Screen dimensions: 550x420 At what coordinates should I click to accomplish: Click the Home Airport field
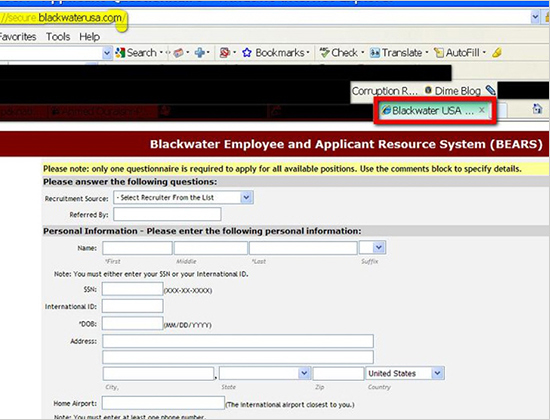click(x=163, y=403)
